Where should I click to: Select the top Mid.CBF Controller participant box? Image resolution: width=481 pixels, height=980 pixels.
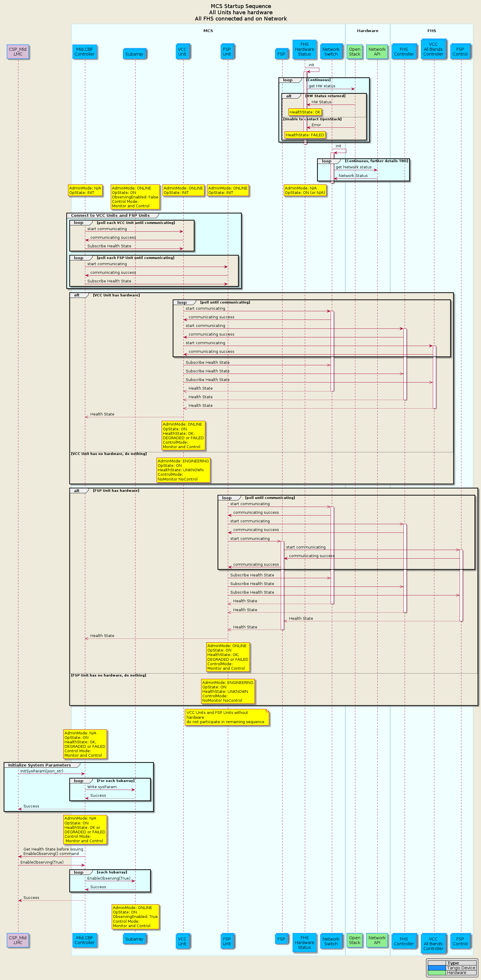tap(84, 52)
